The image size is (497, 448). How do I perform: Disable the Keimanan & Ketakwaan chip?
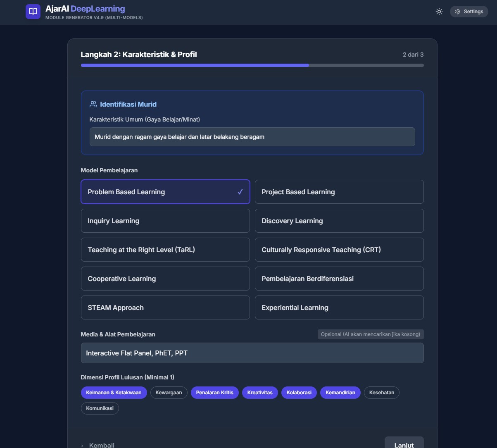114,393
